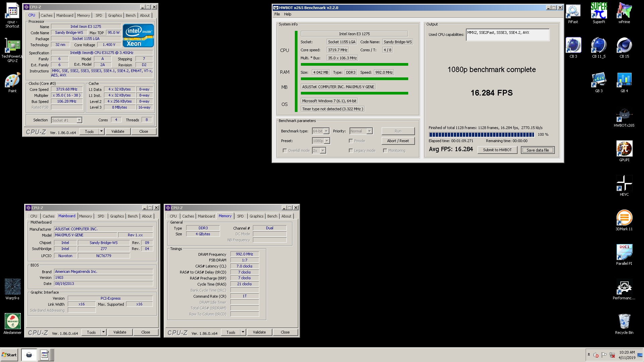Open the cpuz Shortcut desktop icon

coord(12,15)
